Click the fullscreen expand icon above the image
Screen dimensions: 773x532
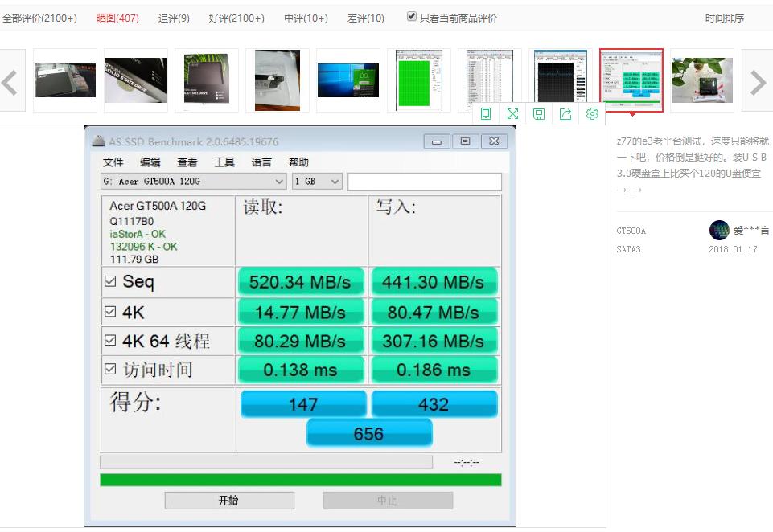(x=512, y=113)
